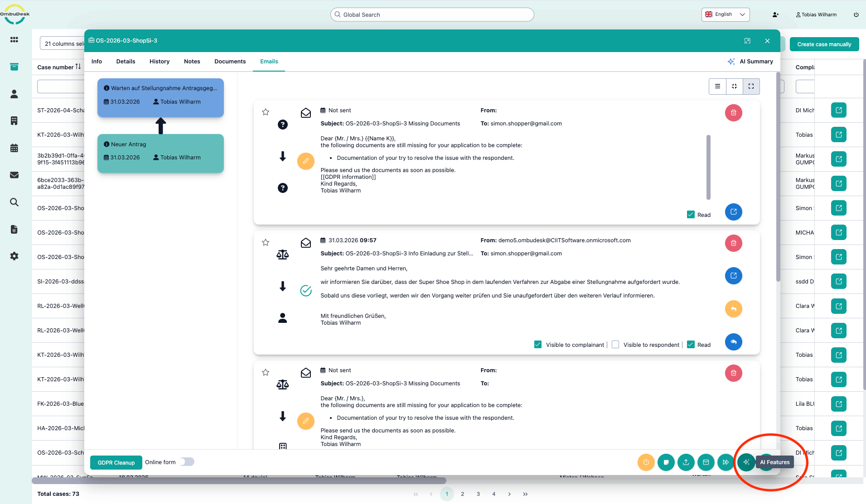Edit the first Missing Documents draft
866x504 pixels.
pos(306,161)
